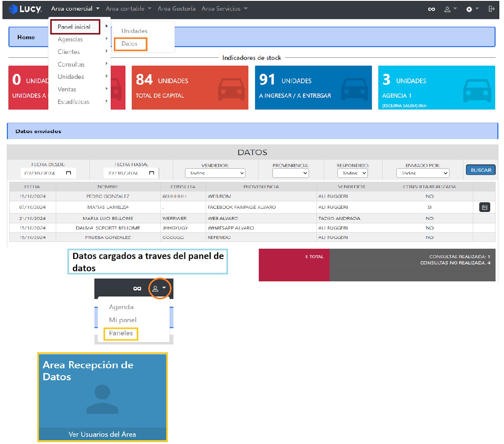Click calendar icon in Fecha Hasta field
The width and height of the screenshot is (504, 444).
point(152,173)
